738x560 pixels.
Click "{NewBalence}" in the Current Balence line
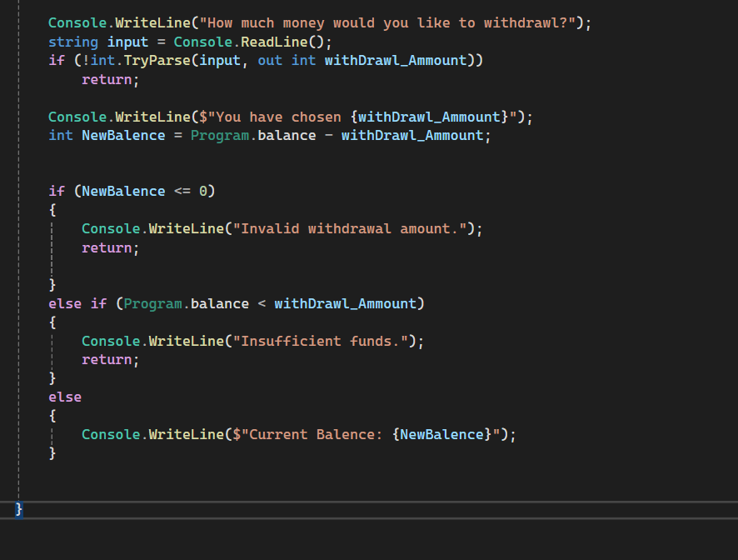pyautogui.click(x=442, y=434)
